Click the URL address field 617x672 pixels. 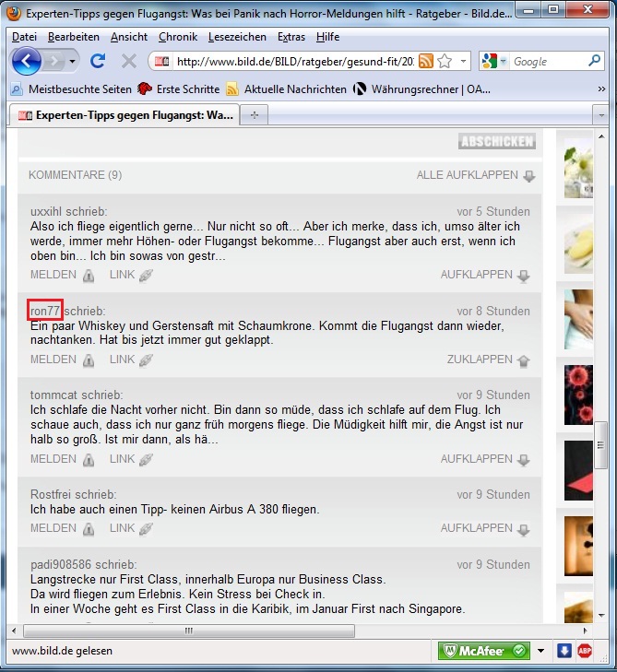tap(293, 61)
